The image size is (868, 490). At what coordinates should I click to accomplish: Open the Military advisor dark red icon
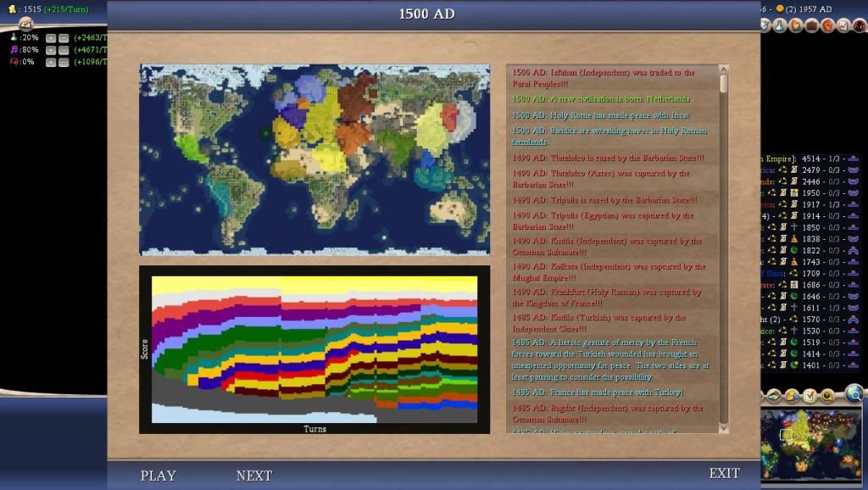point(860,25)
